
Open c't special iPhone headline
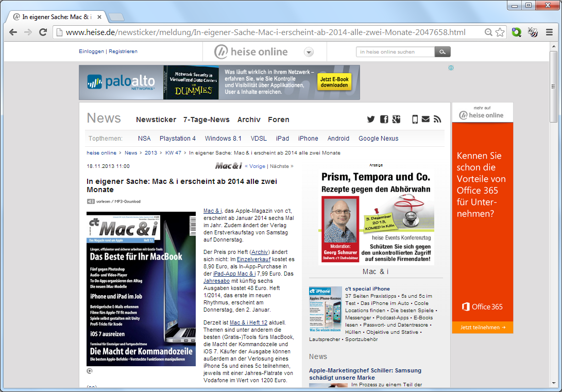pos(367,289)
